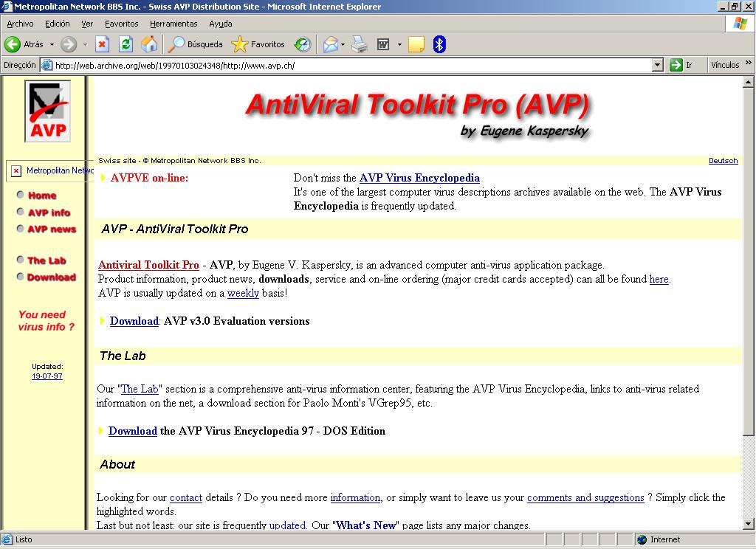Image resolution: width=756 pixels, height=549 pixels.
Task: Open the address bar dropdown list
Action: click(658, 65)
